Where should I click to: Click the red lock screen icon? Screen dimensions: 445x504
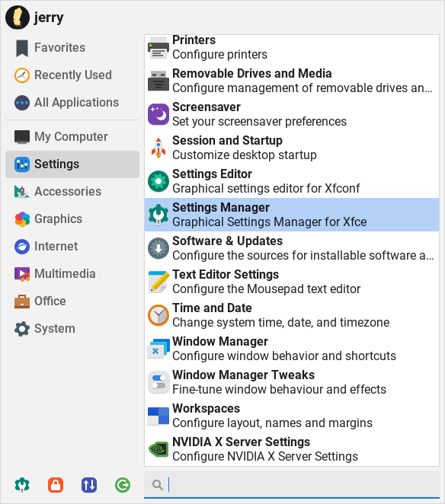pyautogui.click(x=56, y=485)
